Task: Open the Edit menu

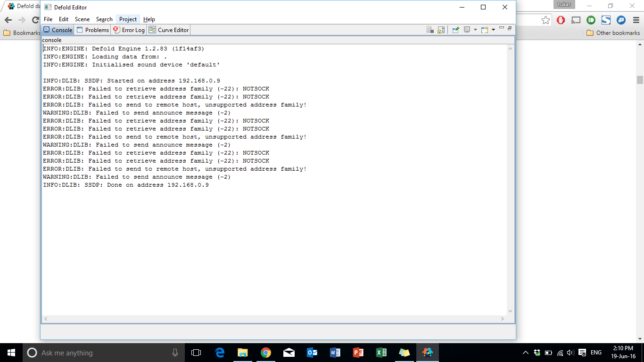Action: [x=64, y=19]
